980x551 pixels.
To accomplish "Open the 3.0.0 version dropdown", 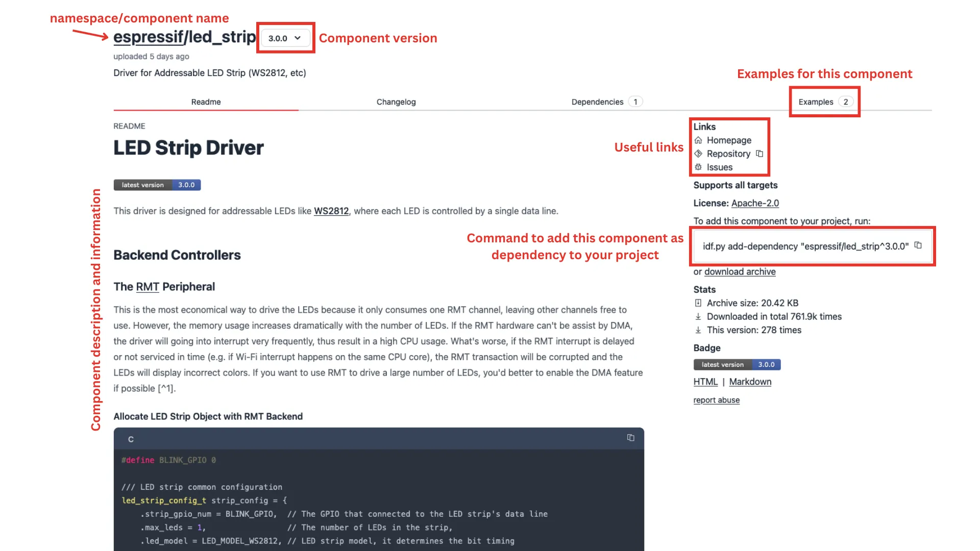I will [x=285, y=38].
